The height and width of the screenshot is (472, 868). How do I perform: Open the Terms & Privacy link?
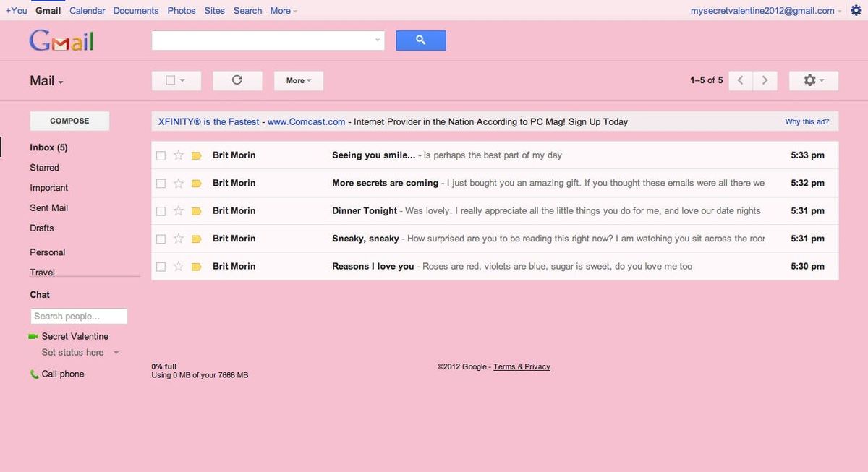click(521, 366)
